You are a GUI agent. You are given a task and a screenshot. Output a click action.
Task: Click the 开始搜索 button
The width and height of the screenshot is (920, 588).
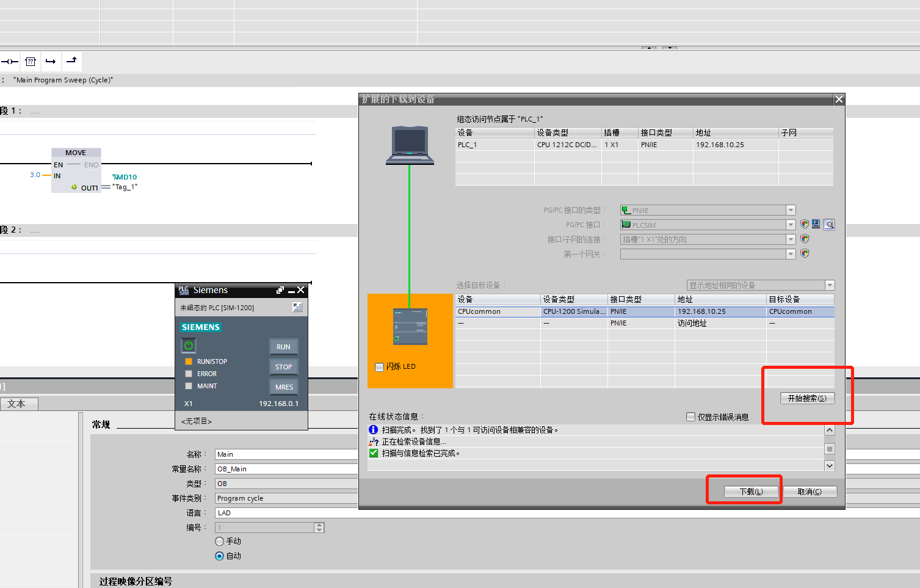click(807, 398)
